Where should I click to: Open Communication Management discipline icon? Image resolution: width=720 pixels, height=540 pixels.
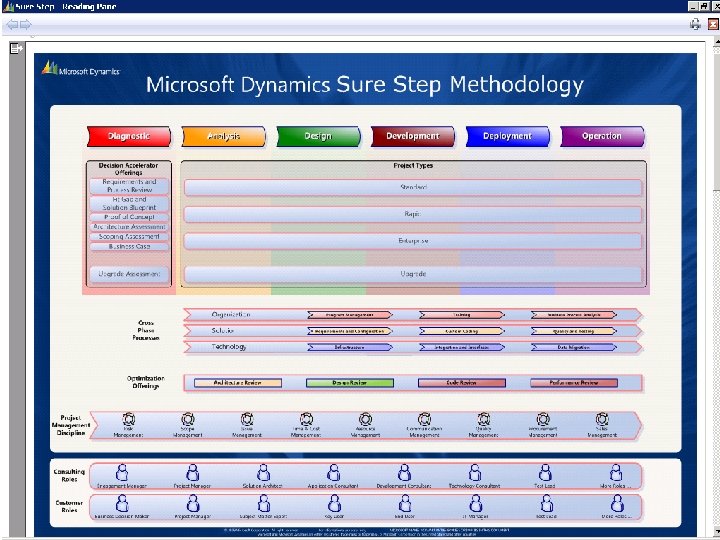point(424,419)
